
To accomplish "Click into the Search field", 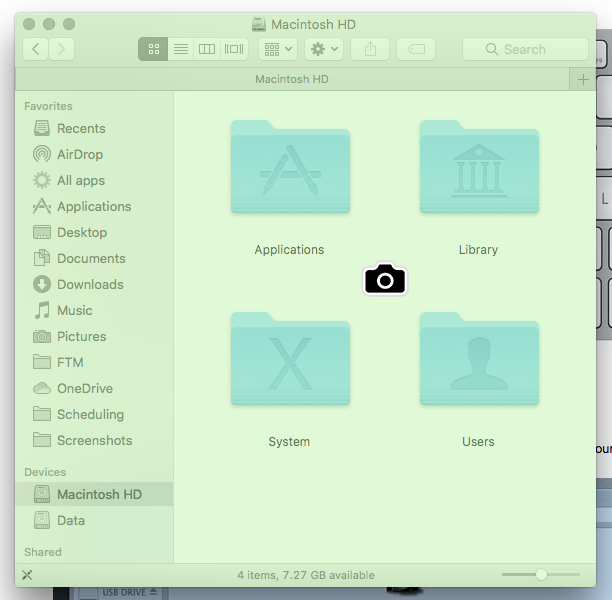I will tap(525, 49).
